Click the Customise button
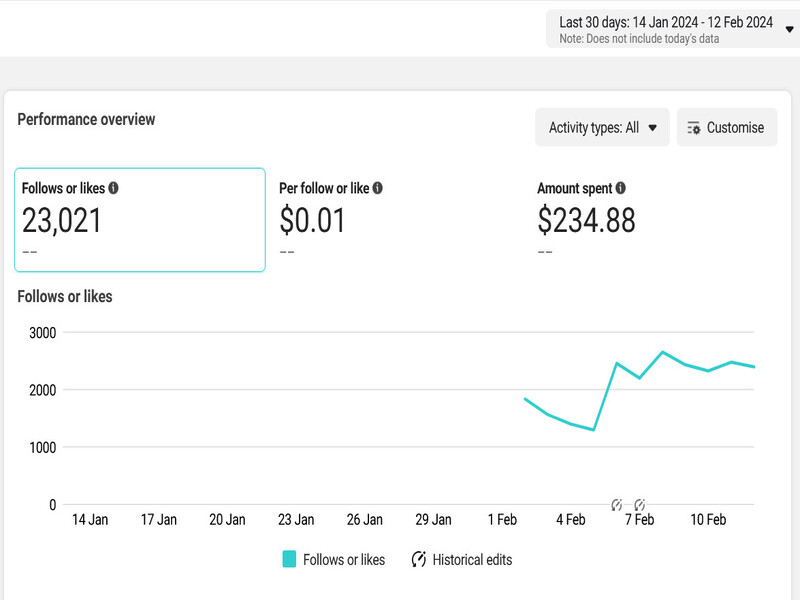Viewport: 800px width, 600px height. click(726, 127)
